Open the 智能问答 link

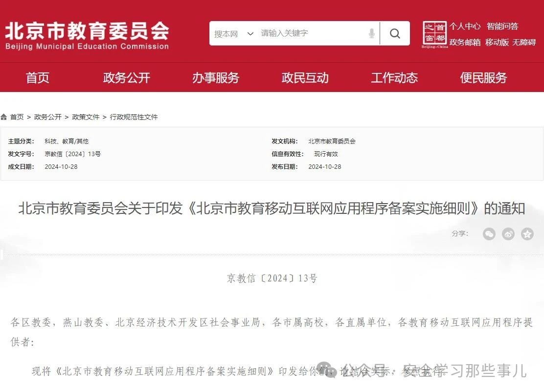[502, 26]
